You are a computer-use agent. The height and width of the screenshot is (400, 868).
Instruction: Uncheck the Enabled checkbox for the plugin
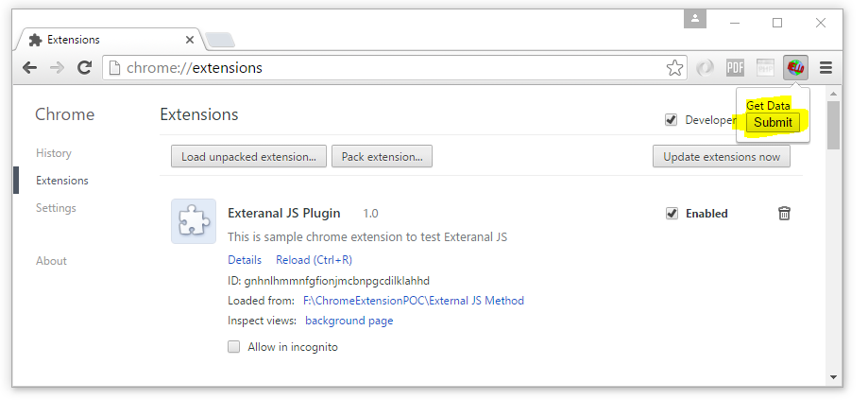pyautogui.click(x=672, y=214)
